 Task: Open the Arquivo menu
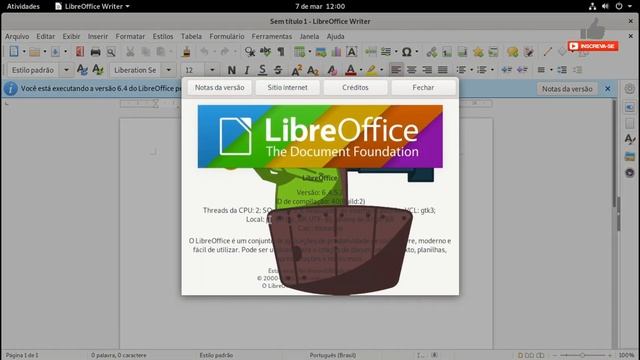click(x=17, y=36)
